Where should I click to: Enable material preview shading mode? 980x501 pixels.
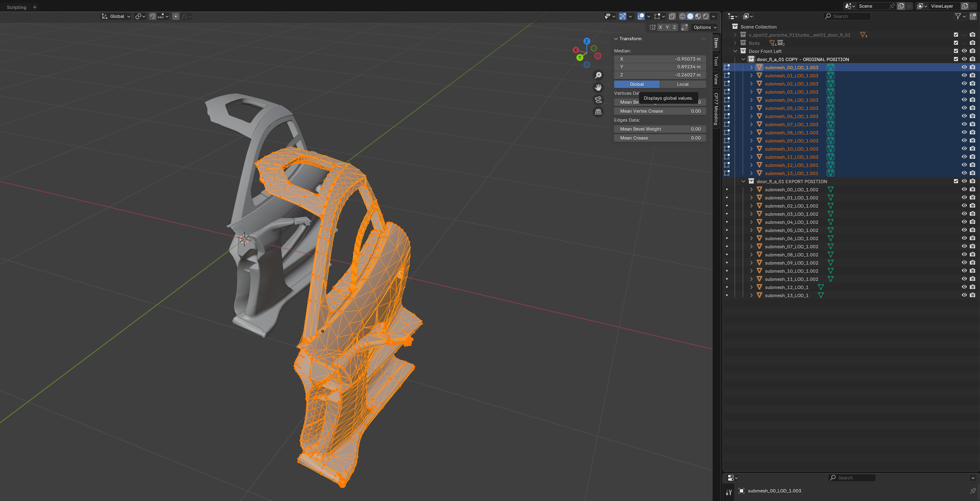point(698,16)
